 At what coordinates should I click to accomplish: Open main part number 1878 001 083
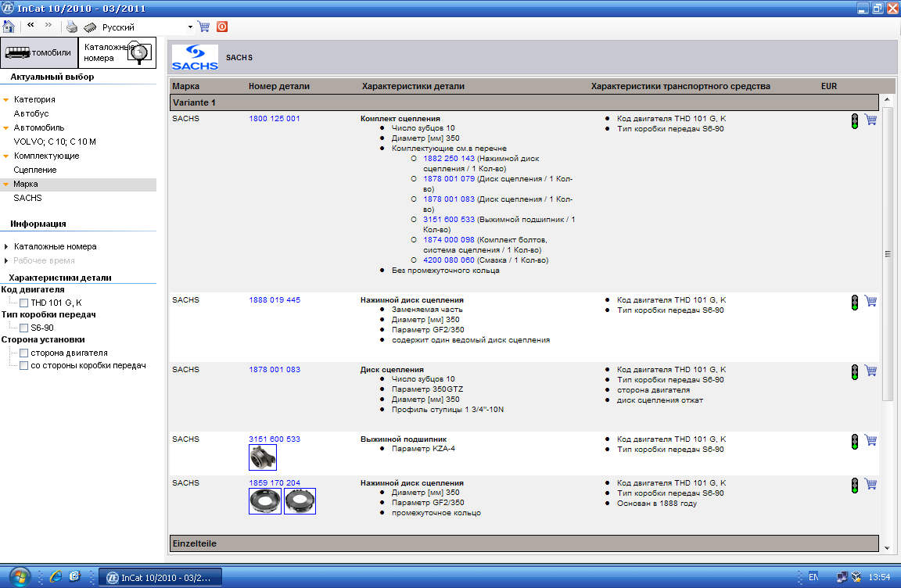(x=274, y=370)
